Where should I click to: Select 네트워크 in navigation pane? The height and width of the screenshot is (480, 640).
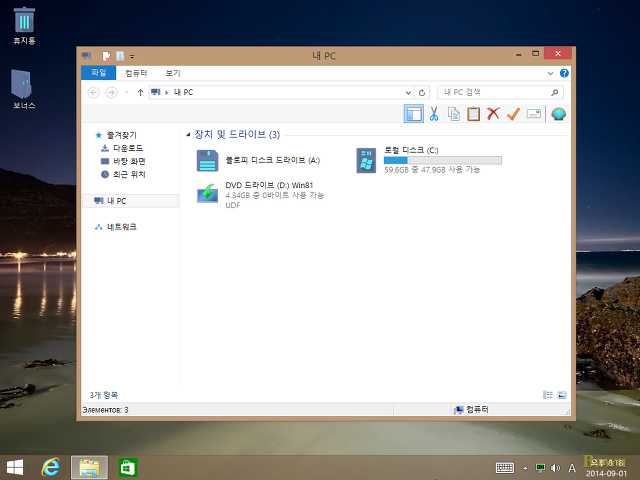tap(122, 227)
